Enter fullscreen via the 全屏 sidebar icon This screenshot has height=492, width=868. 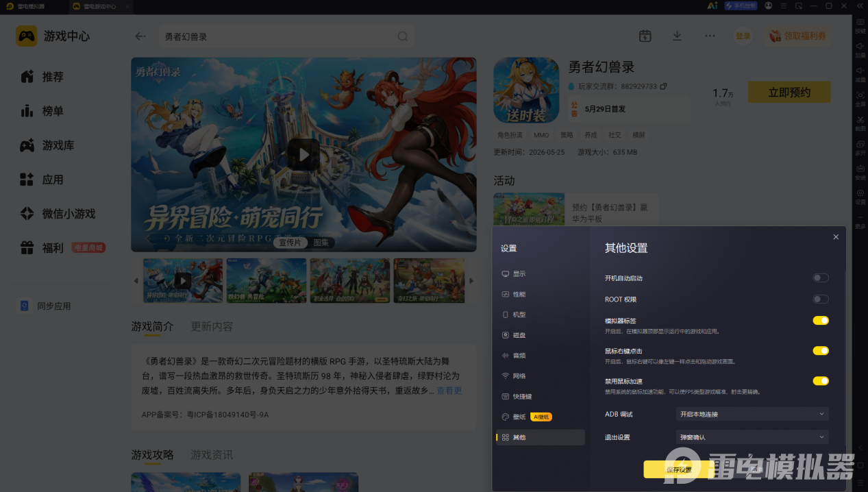[860, 99]
